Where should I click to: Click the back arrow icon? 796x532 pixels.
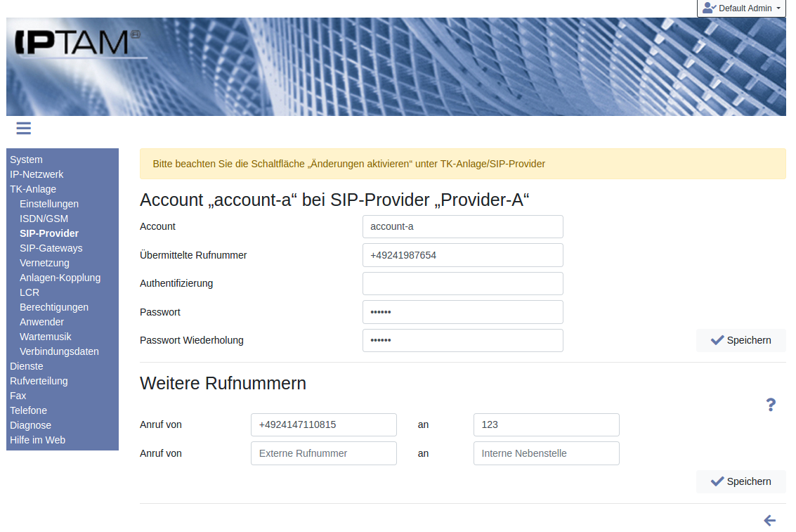[x=769, y=521]
